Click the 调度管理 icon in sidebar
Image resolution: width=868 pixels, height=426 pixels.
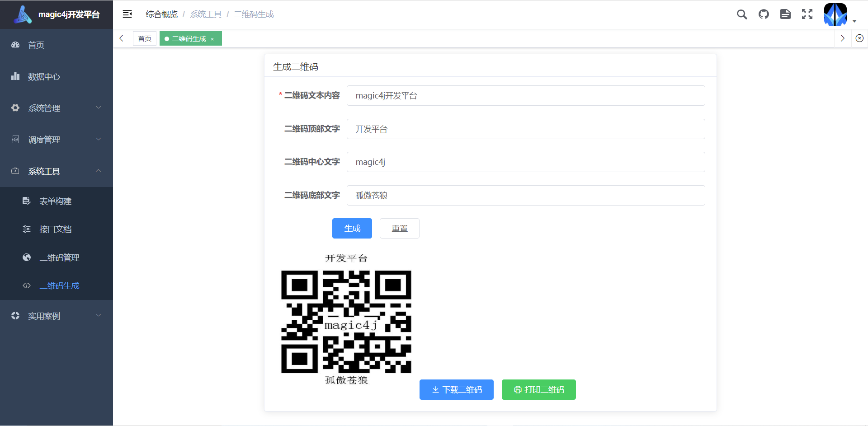pos(15,140)
